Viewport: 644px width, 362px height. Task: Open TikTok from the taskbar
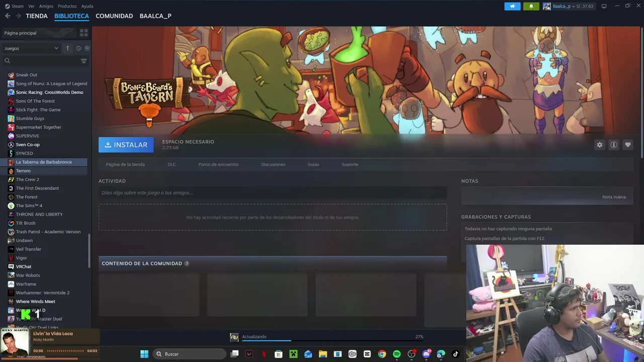tap(455, 354)
